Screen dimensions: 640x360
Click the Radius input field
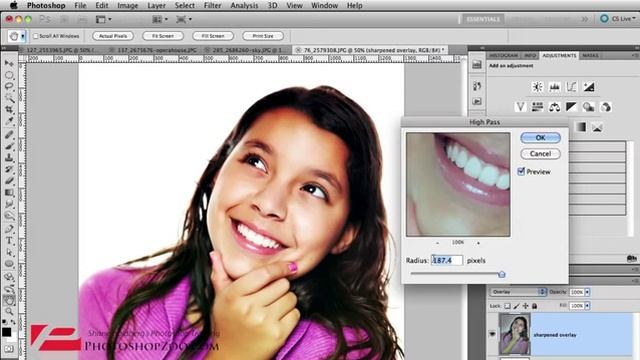[x=447, y=260]
